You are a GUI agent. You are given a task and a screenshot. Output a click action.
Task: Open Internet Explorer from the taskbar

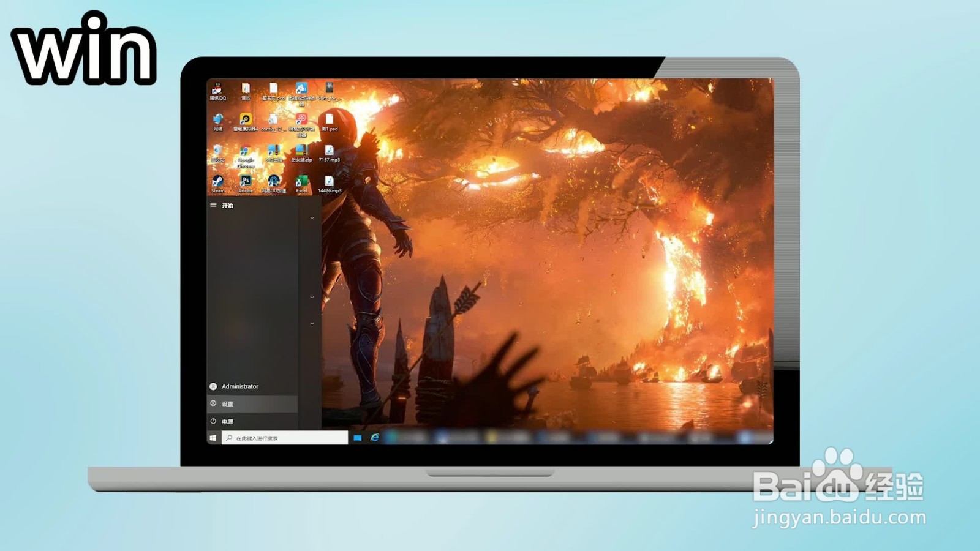(374, 438)
